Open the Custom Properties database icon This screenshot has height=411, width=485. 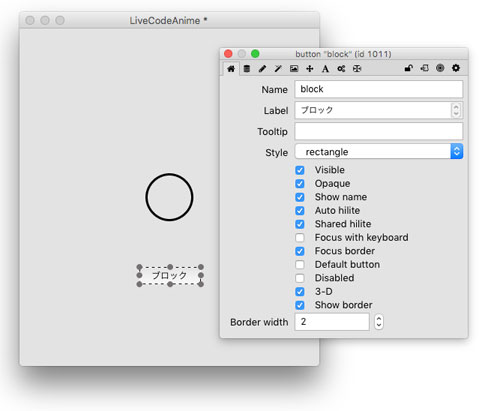click(x=247, y=69)
